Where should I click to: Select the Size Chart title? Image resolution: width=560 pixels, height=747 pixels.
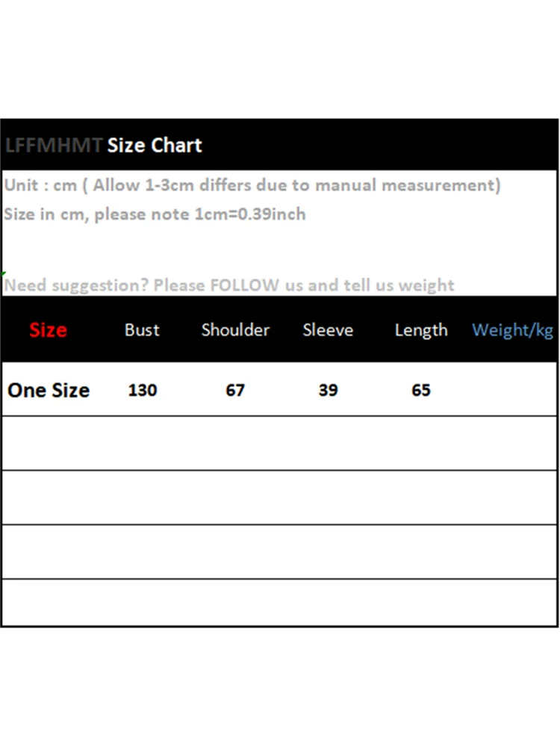tap(155, 146)
